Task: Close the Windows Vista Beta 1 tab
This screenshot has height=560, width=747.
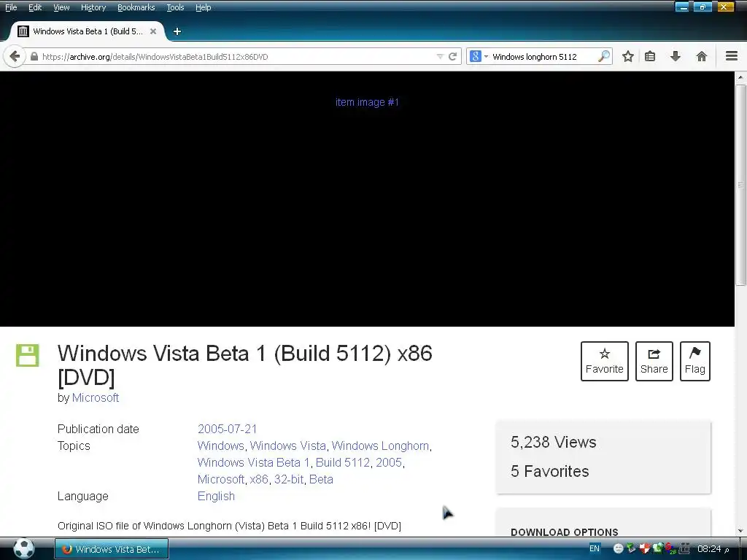Action: (x=153, y=31)
